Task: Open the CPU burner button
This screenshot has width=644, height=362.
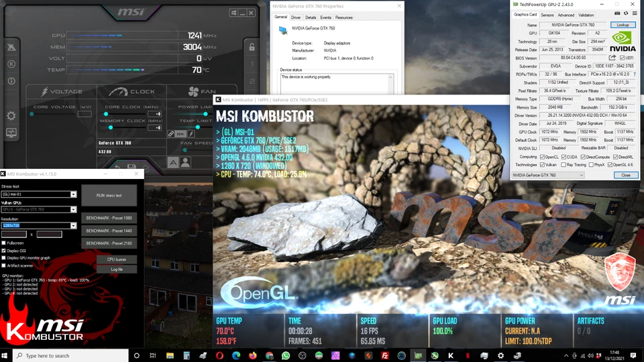Action: click(117, 259)
